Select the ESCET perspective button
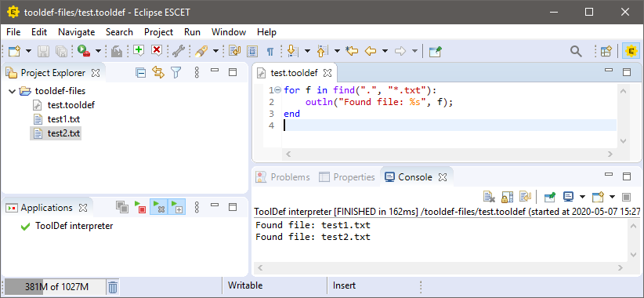The image size is (644, 298). click(x=631, y=51)
